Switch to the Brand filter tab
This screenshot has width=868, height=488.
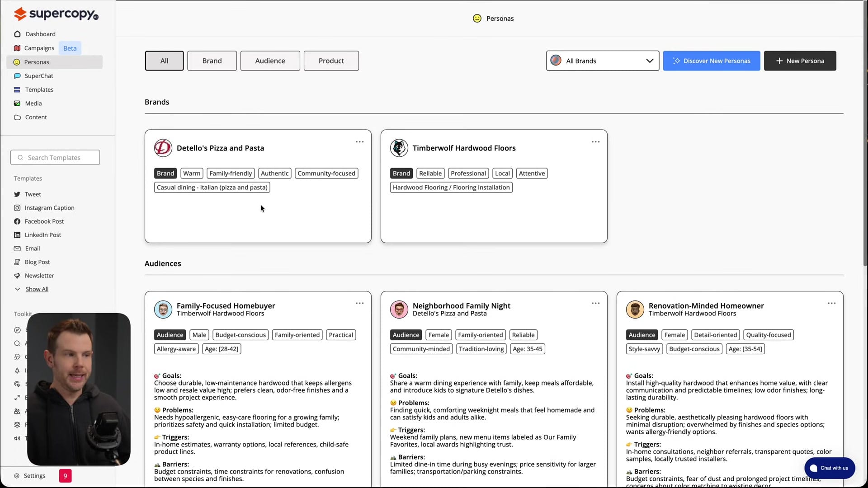pos(212,61)
